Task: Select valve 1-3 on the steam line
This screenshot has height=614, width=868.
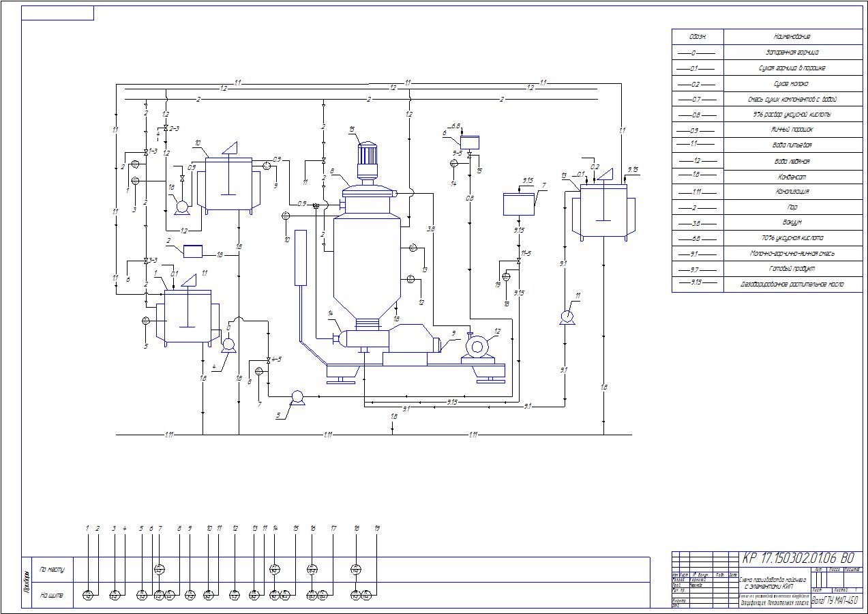Action: point(146,151)
